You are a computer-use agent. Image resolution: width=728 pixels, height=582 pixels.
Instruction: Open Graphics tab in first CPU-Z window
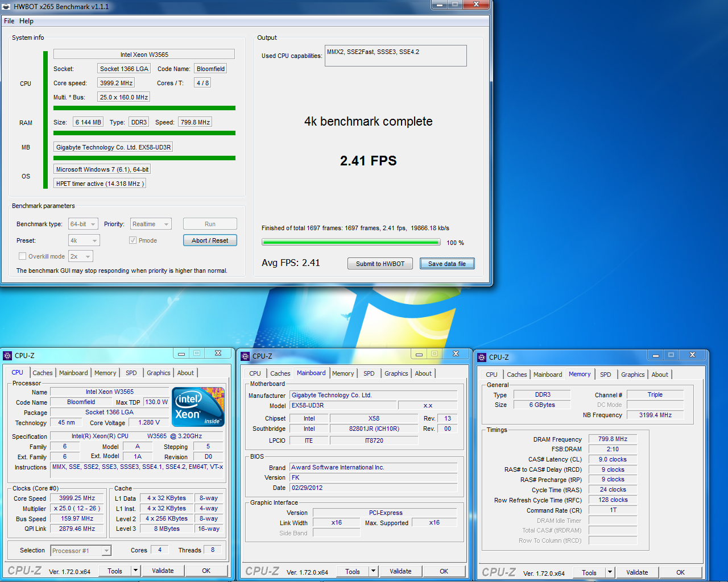coord(159,373)
